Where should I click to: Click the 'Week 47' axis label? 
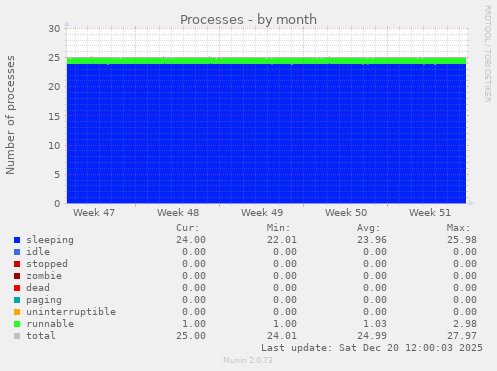click(94, 213)
